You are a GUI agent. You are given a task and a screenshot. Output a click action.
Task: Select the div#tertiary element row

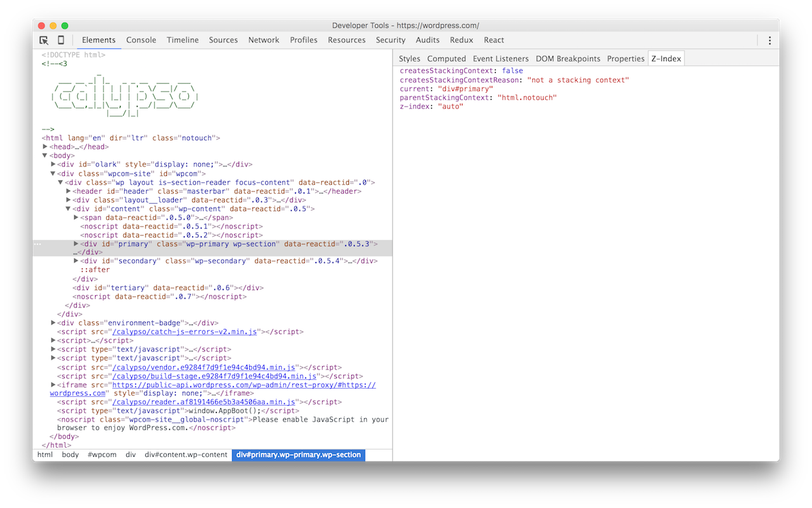167,288
